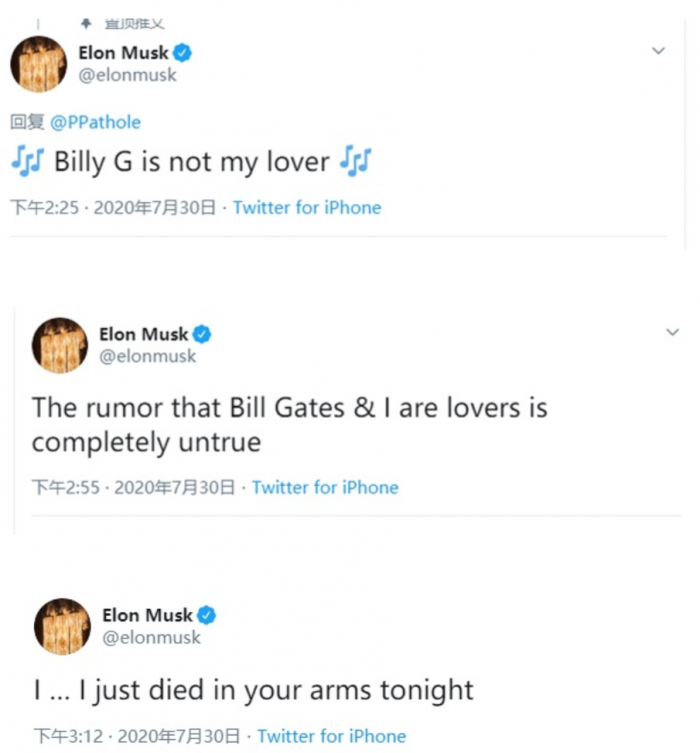This screenshot has width=700, height=753.
Task: Open the 下午2:55 timestamp on the rumor tweet
Action: click(66, 488)
